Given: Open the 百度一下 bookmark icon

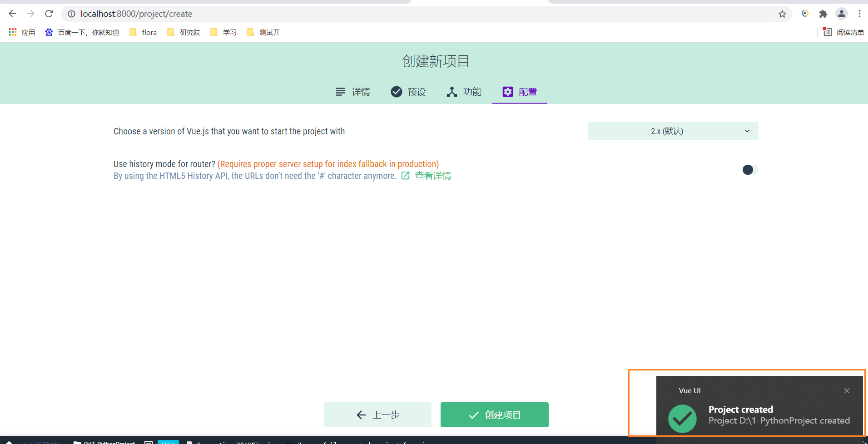Looking at the screenshot, I should [x=49, y=32].
